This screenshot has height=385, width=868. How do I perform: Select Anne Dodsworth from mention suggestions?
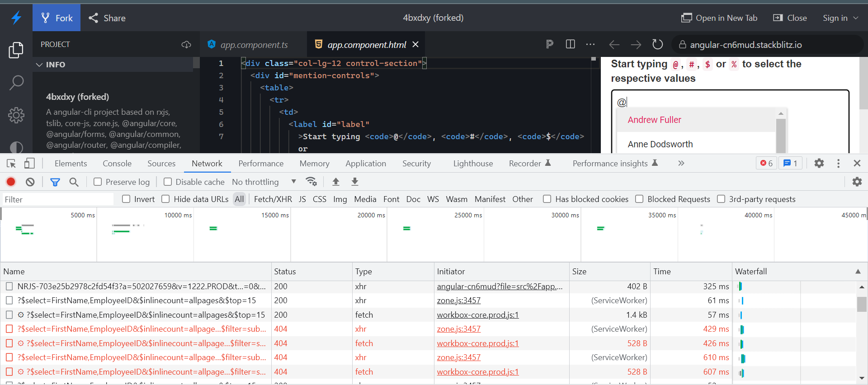point(696,144)
